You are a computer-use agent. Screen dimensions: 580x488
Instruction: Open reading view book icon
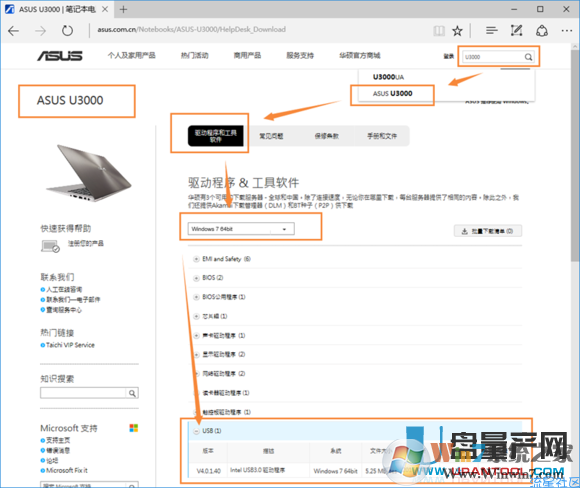coord(439,31)
